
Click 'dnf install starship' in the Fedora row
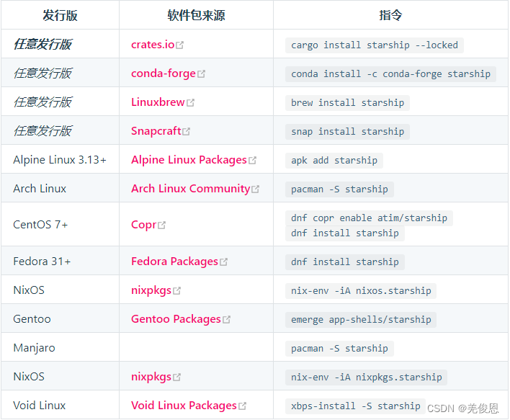[x=345, y=262]
